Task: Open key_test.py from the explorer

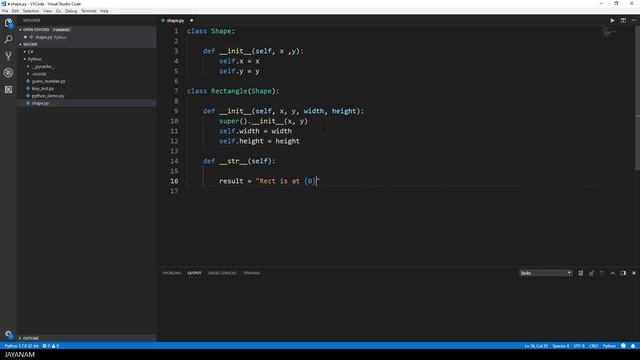Action: point(43,89)
